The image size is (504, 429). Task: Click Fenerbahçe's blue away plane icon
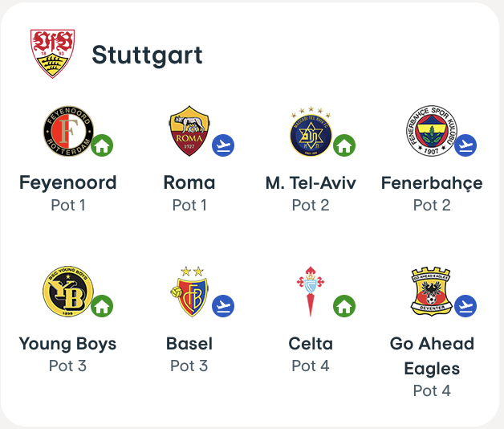[465, 145]
